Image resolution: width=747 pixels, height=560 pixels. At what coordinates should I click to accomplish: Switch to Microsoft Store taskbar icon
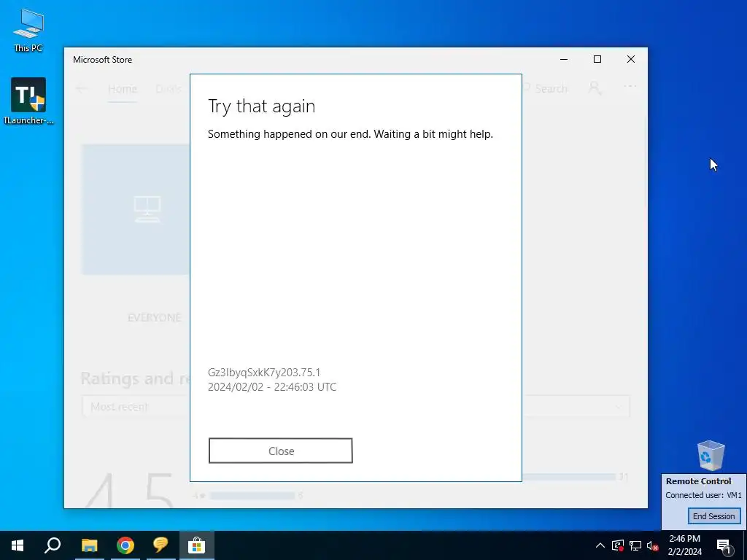(x=196, y=545)
